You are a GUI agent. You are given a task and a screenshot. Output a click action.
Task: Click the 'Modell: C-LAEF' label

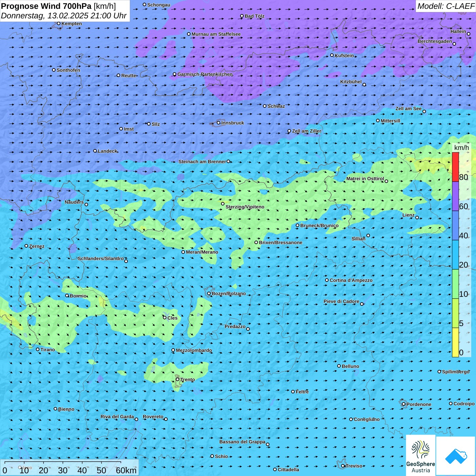(446, 6)
